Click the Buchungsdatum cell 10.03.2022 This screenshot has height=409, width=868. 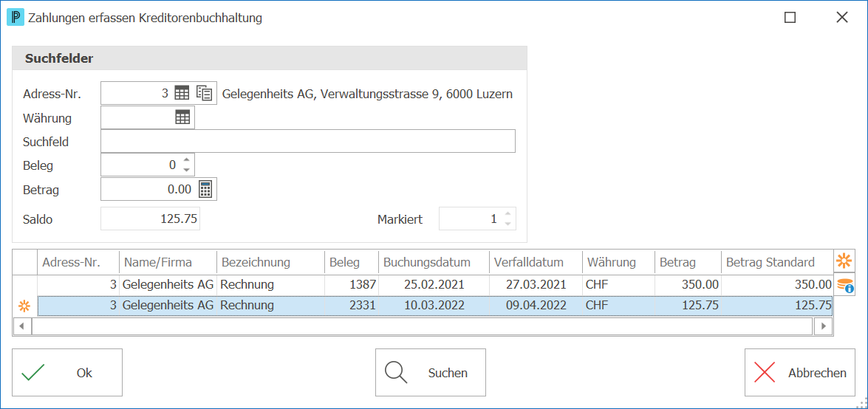(x=434, y=306)
